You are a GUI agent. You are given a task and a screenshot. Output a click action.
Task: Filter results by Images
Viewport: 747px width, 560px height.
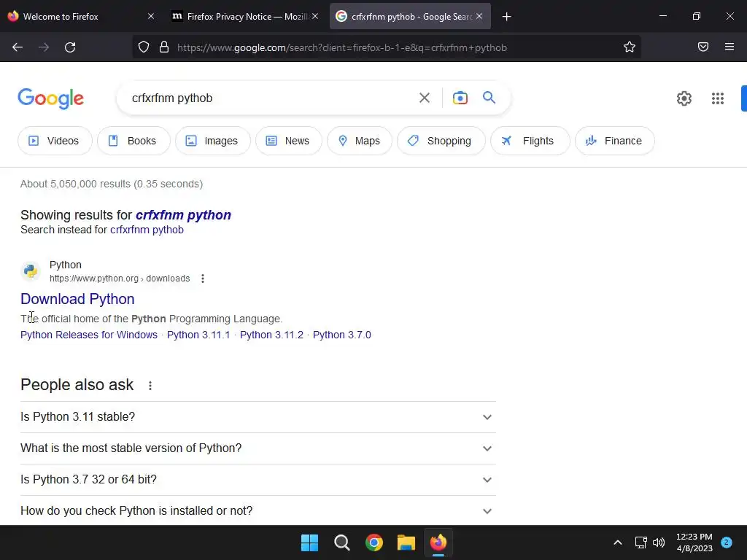(212, 141)
